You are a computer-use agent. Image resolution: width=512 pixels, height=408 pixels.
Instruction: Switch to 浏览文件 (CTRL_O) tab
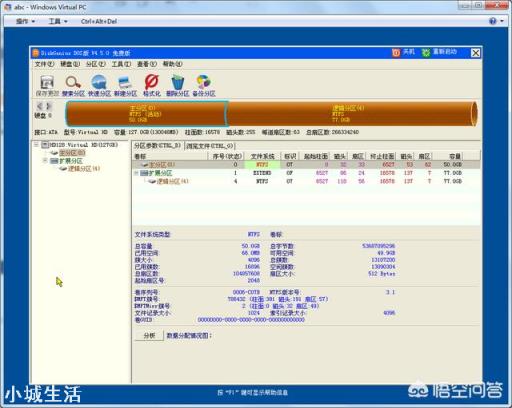pos(210,146)
